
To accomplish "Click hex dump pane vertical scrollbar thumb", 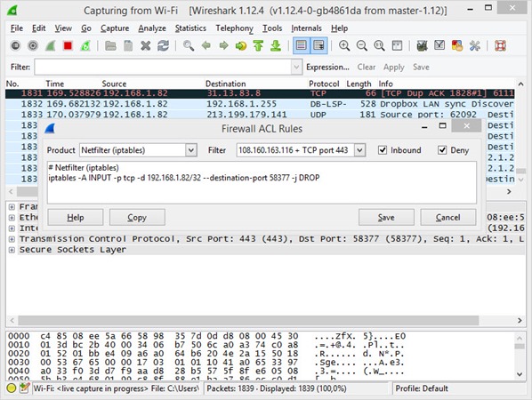I will click(x=520, y=346).
